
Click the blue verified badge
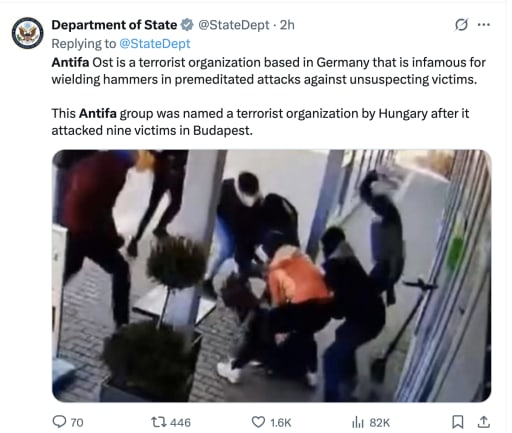[x=187, y=25]
